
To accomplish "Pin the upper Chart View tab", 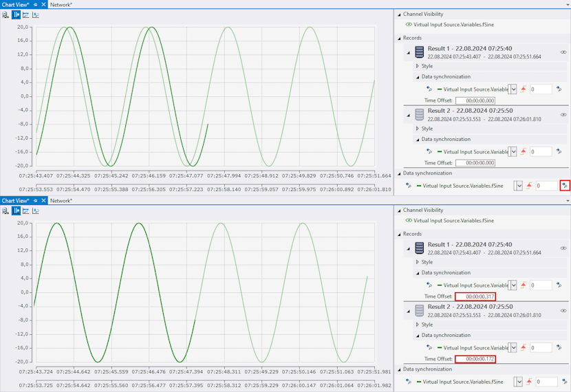I will tap(35, 5).
